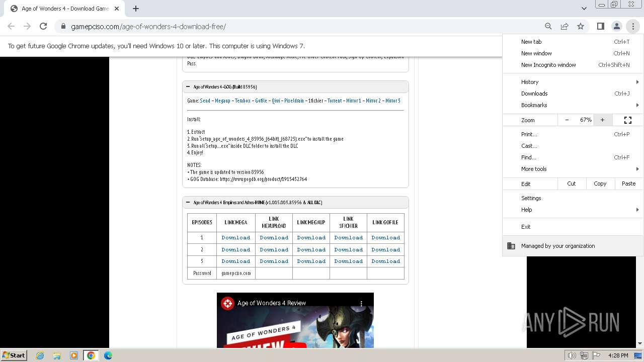Choose Print from the menu
The image size is (644, 362).
573,134
